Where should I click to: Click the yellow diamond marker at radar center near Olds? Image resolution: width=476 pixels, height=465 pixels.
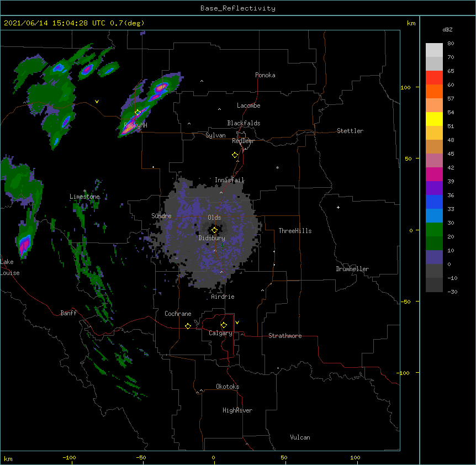pos(214,230)
